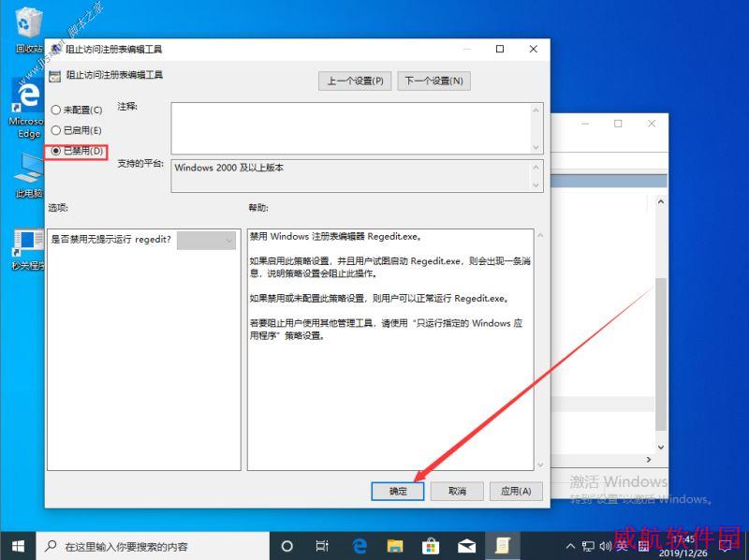Click the 下一个设置(N) button
The width and height of the screenshot is (749, 560).
433,81
